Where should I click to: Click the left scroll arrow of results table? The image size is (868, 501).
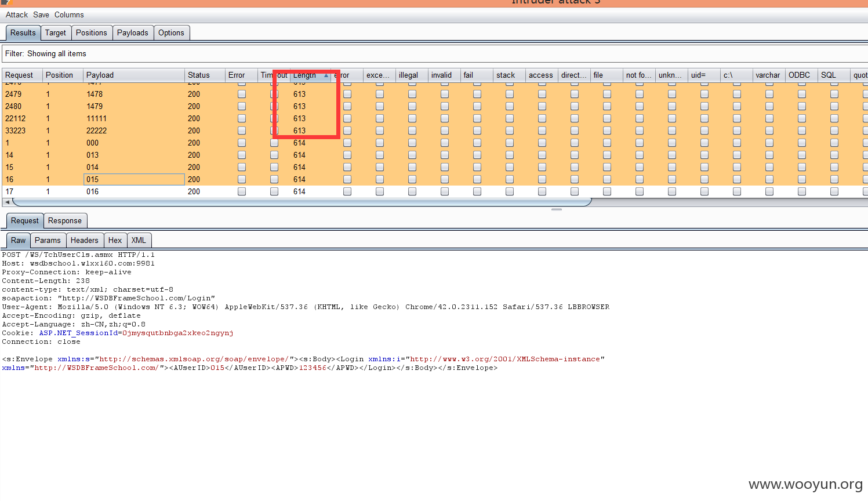point(7,202)
